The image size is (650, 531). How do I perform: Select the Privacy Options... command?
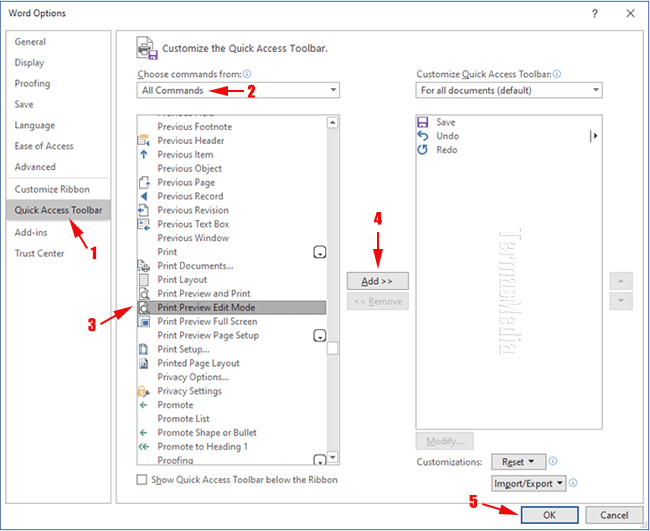pyautogui.click(x=232, y=377)
